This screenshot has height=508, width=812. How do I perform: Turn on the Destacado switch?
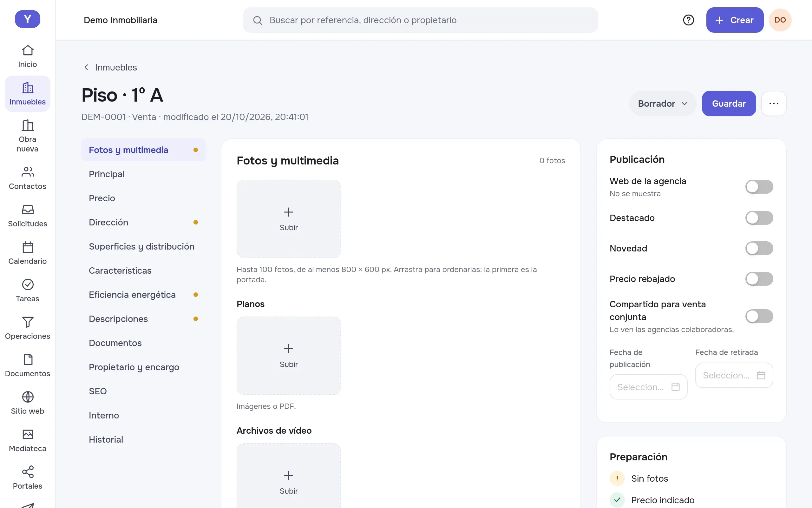759,218
